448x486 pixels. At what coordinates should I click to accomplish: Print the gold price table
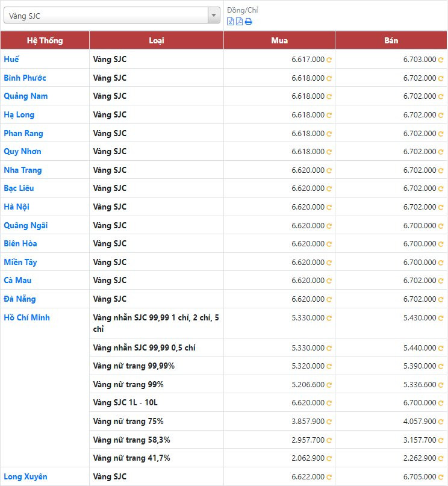click(x=249, y=22)
